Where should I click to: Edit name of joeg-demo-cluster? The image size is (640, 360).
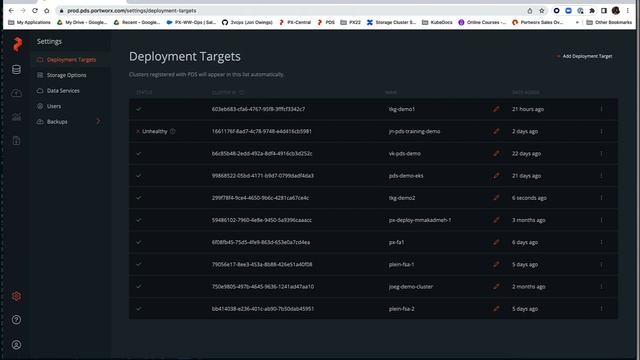496,287
